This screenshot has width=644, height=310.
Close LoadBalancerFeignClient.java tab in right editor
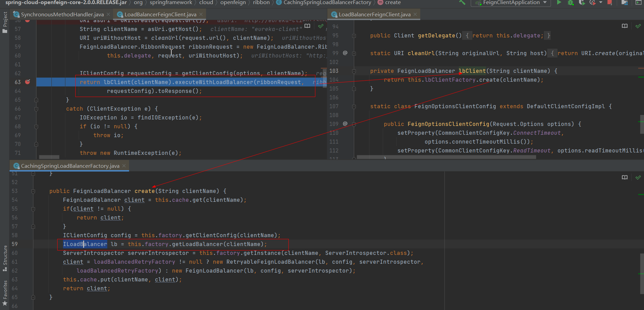(x=415, y=14)
